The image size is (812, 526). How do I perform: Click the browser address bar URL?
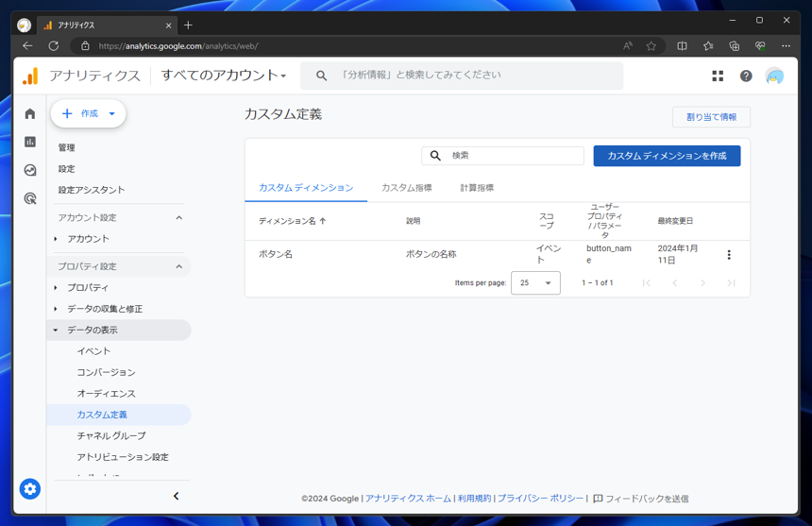coord(178,46)
